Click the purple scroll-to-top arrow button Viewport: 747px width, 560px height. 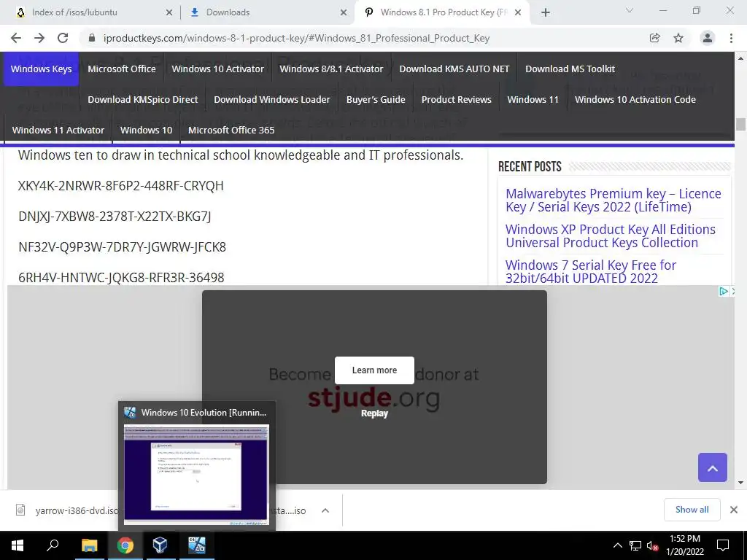point(713,467)
